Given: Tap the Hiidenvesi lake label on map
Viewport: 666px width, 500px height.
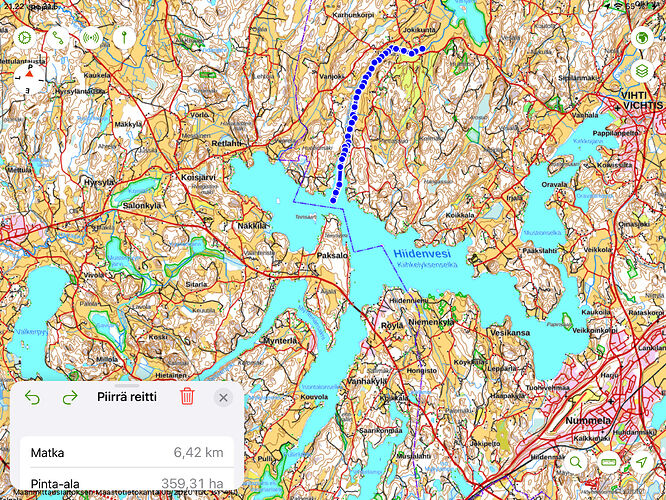Looking at the screenshot, I should (x=422, y=254).
